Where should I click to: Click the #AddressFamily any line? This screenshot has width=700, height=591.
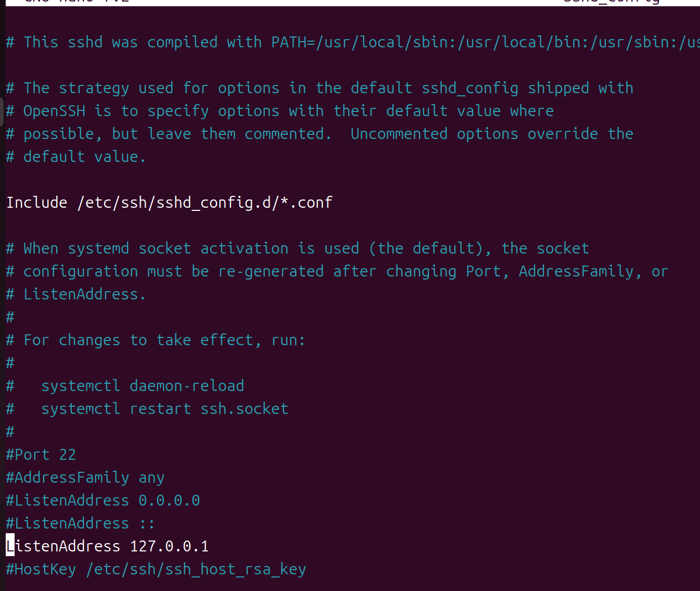pyautogui.click(x=85, y=477)
